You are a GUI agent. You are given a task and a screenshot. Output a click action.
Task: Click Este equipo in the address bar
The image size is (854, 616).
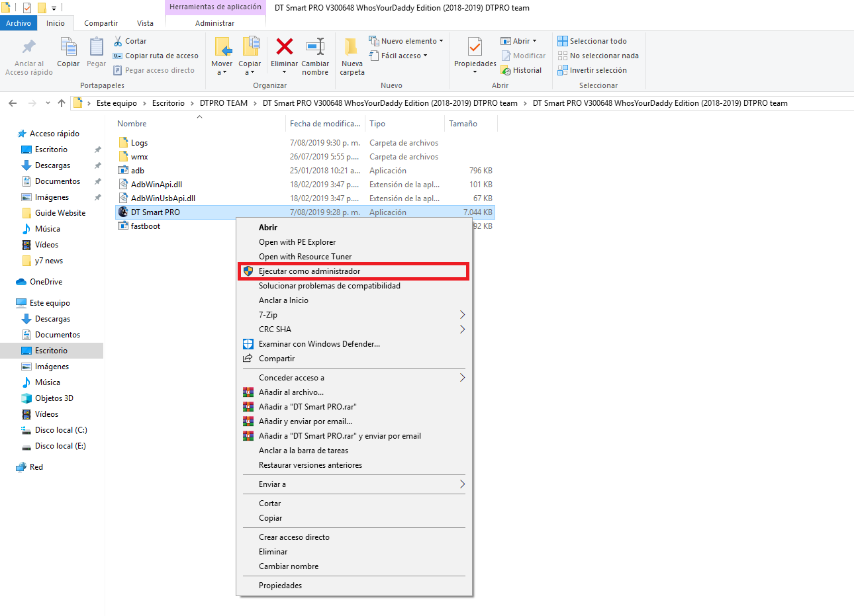pyautogui.click(x=117, y=103)
